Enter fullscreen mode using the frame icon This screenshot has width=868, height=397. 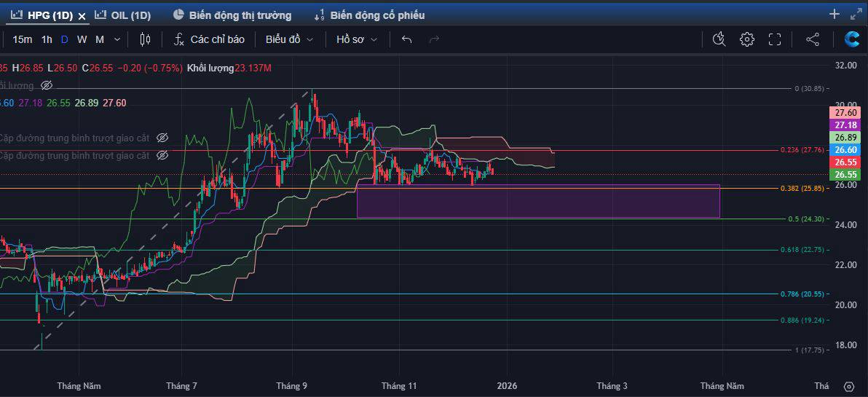[x=775, y=39]
